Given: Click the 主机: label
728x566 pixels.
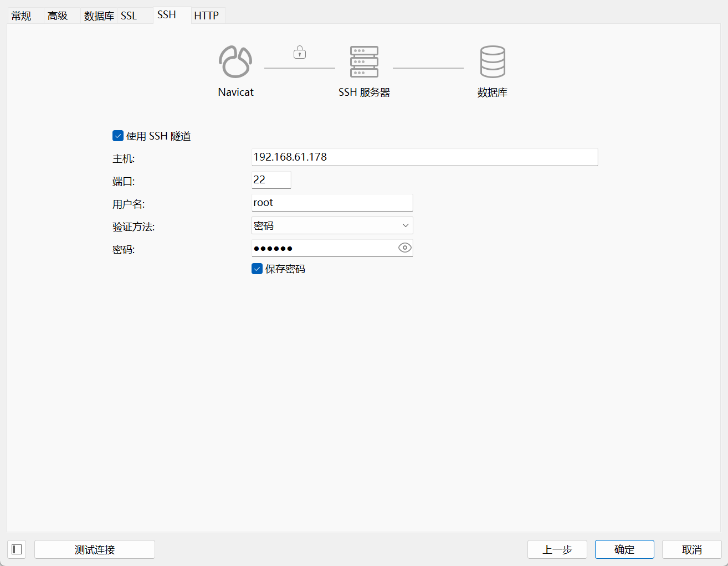Looking at the screenshot, I should [x=124, y=159].
